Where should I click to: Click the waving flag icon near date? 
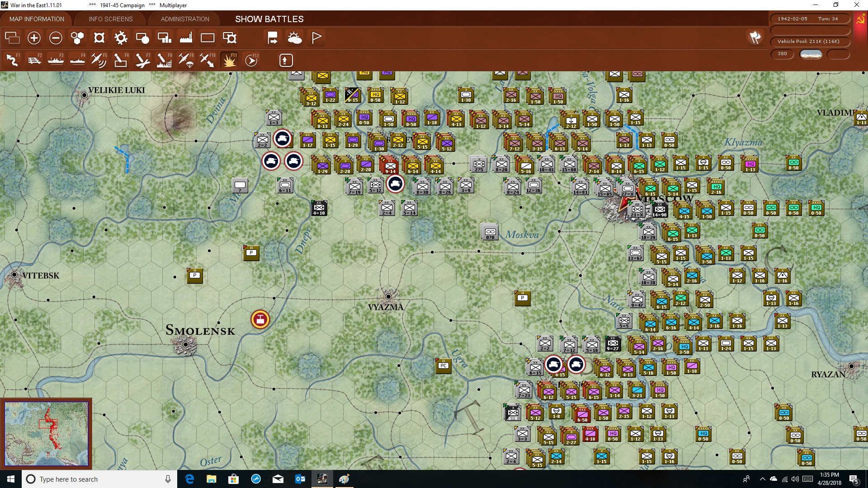pos(755,38)
